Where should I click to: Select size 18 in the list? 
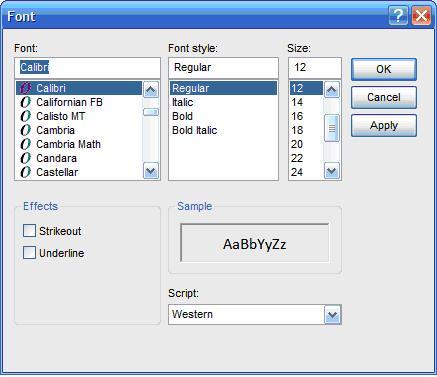297,130
